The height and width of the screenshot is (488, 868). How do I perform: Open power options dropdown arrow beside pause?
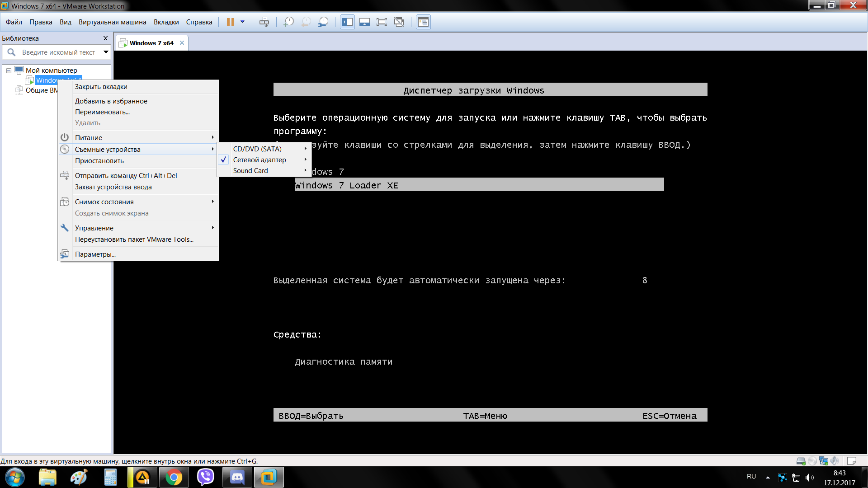(x=242, y=22)
